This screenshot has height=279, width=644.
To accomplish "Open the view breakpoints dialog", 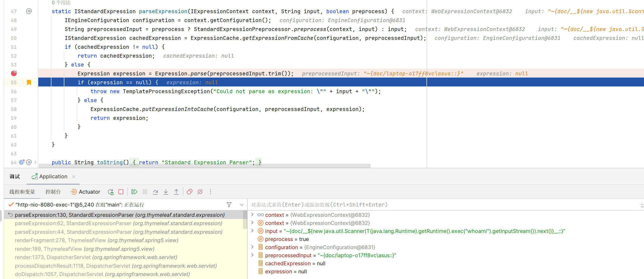I will [x=190, y=192].
